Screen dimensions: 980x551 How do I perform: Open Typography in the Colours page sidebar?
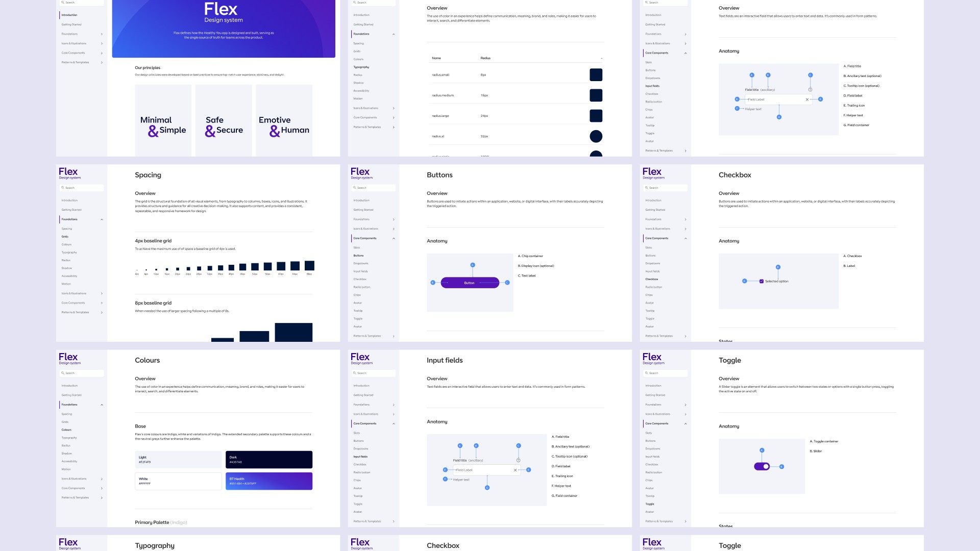pyautogui.click(x=69, y=438)
